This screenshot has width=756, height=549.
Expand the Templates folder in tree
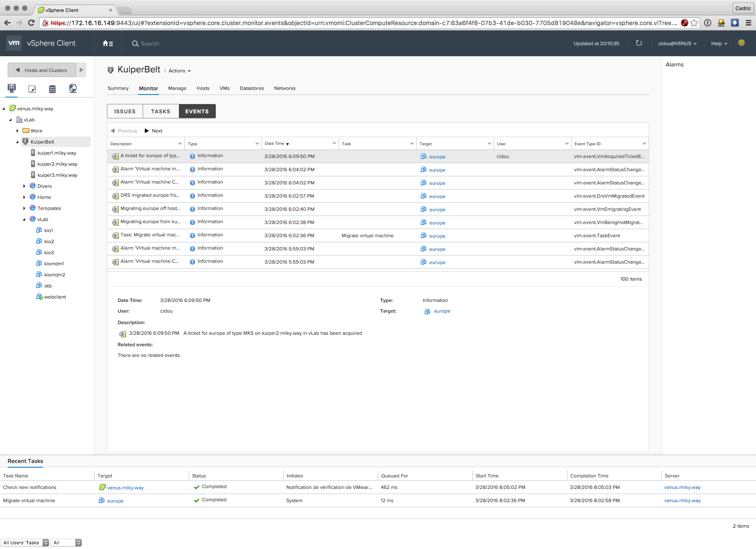24,208
